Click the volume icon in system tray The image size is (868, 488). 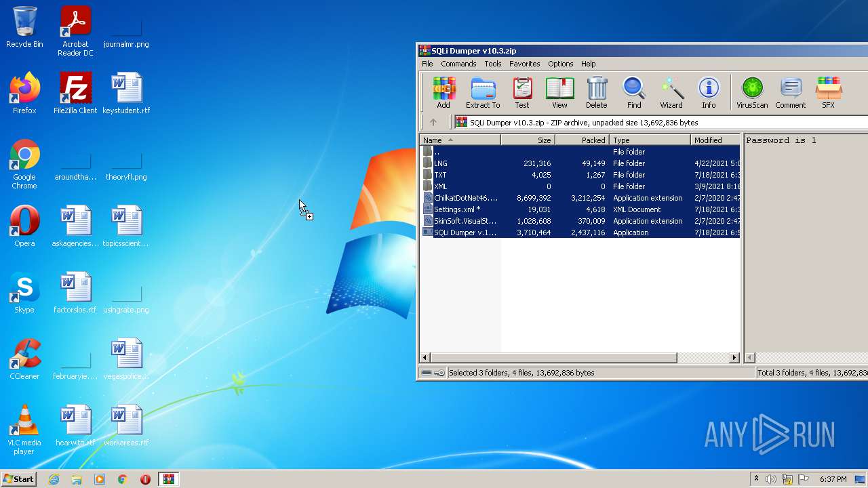[x=771, y=479]
